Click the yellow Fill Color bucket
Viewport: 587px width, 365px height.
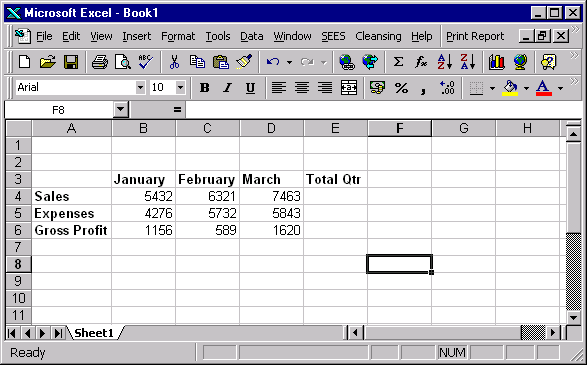tap(510, 88)
